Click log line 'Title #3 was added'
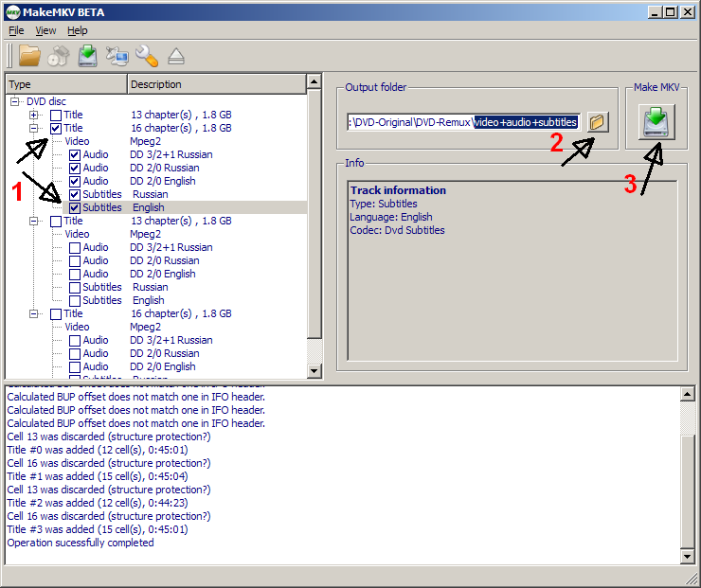 coord(98,529)
